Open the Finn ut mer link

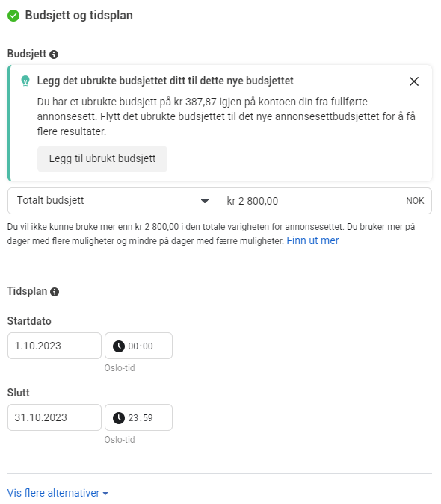point(312,240)
